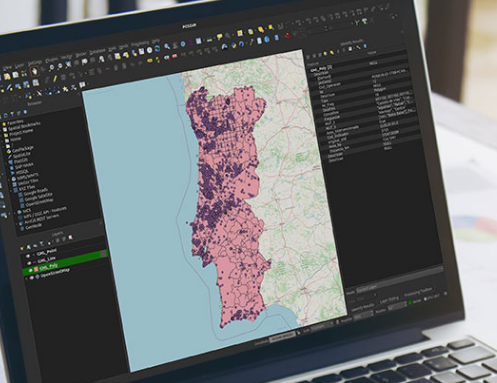Click the Zoom In magnifier tool
The image size is (497, 383).
click(52, 68)
